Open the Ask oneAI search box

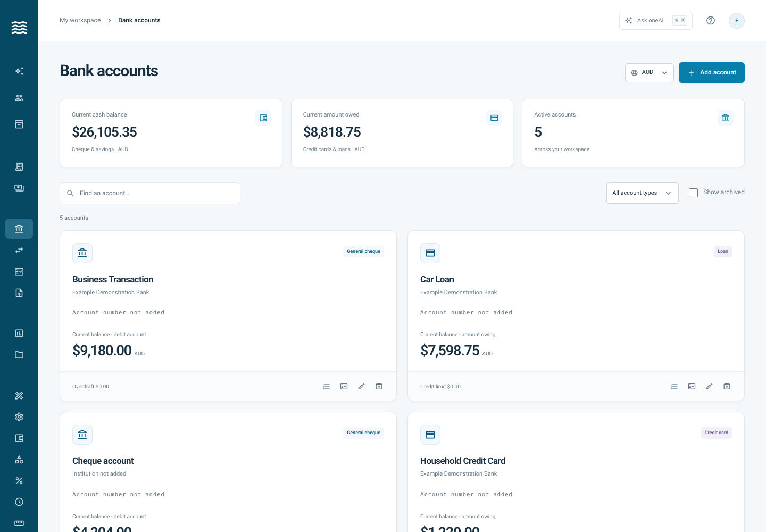pos(655,21)
